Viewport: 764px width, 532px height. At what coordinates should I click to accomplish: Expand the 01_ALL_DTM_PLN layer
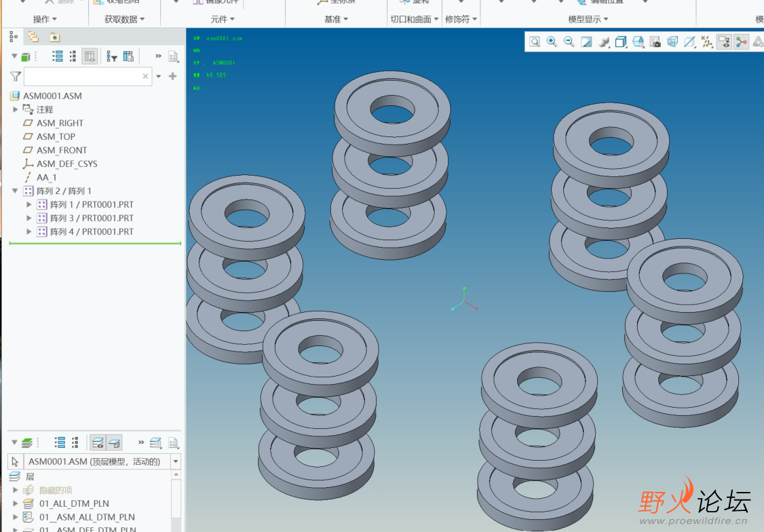click(x=16, y=503)
